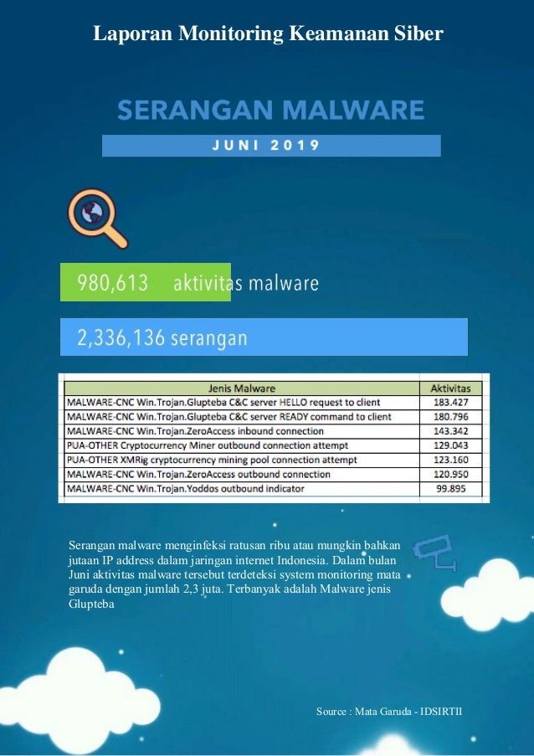The height and width of the screenshot is (756, 534).
Task: Click 'Source : Mata Garuda - IDSIRTII' text
Action: coord(389,711)
